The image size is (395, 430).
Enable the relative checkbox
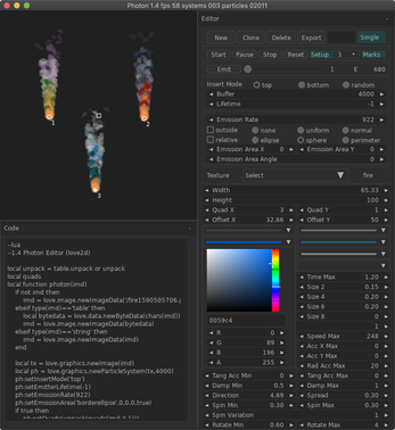click(210, 140)
